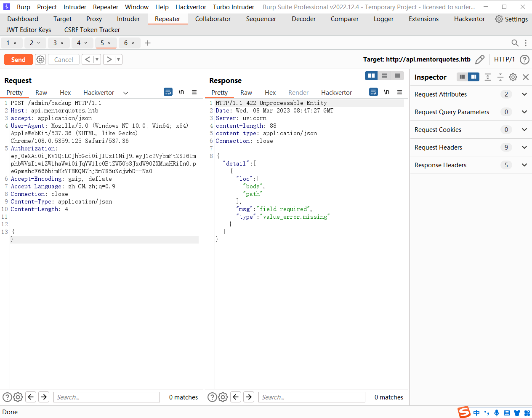
Task: Select Repeater tab 3
Action: click(55, 43)
